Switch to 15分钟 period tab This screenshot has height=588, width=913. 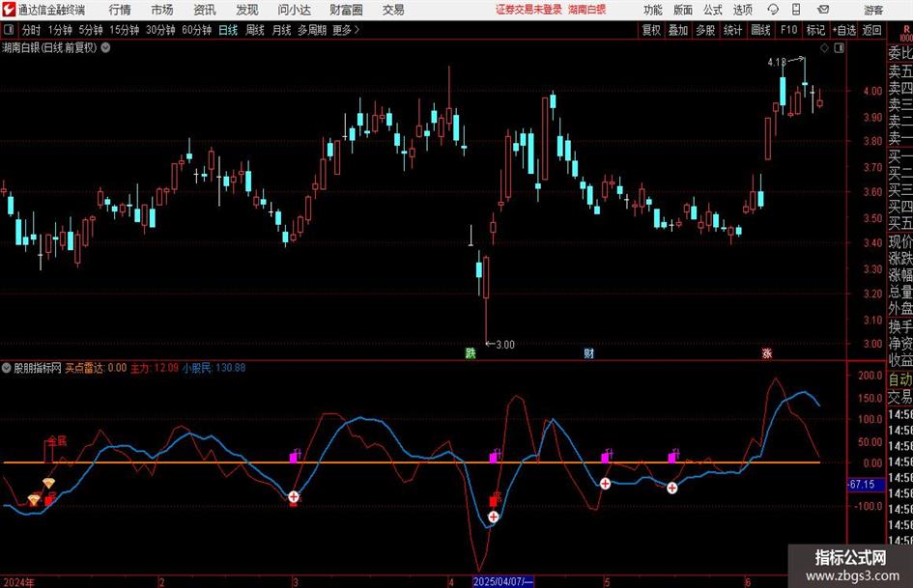(125, 30)
